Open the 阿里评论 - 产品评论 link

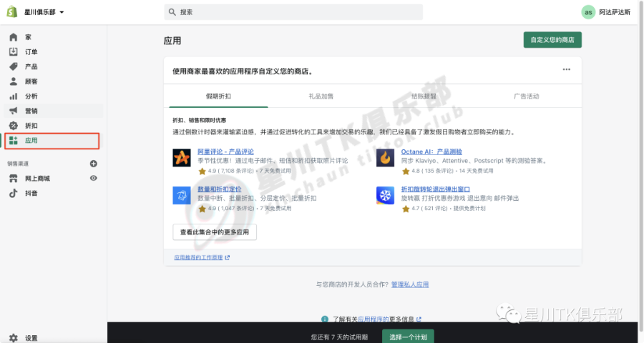coord(225,151)
